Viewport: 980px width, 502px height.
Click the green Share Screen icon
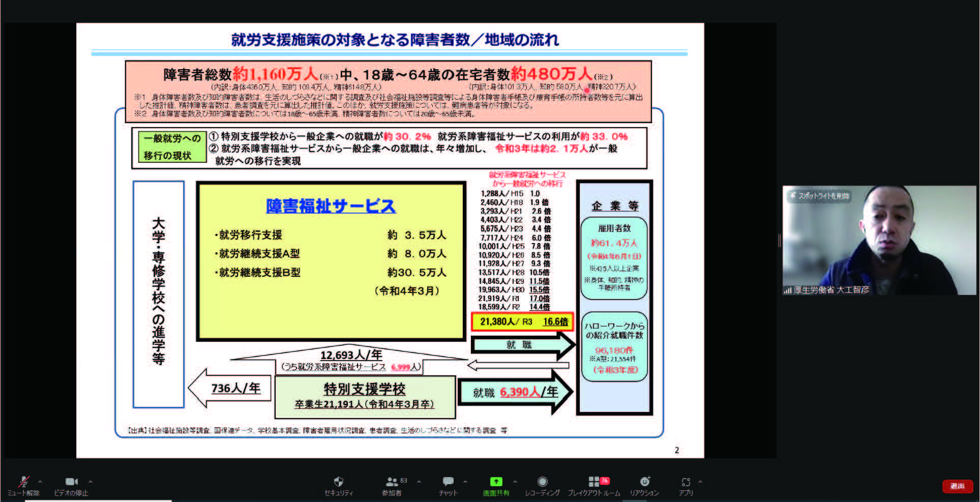coord(496,482)
